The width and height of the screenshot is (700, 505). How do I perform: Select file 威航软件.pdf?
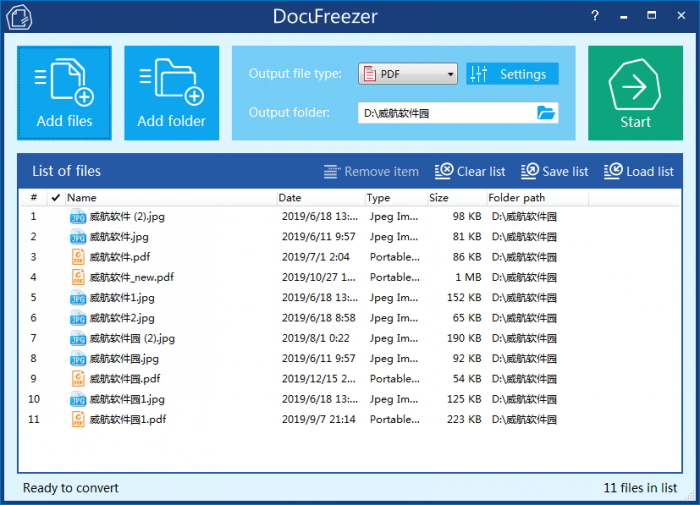pyautogui.click(x=120, y=257)
